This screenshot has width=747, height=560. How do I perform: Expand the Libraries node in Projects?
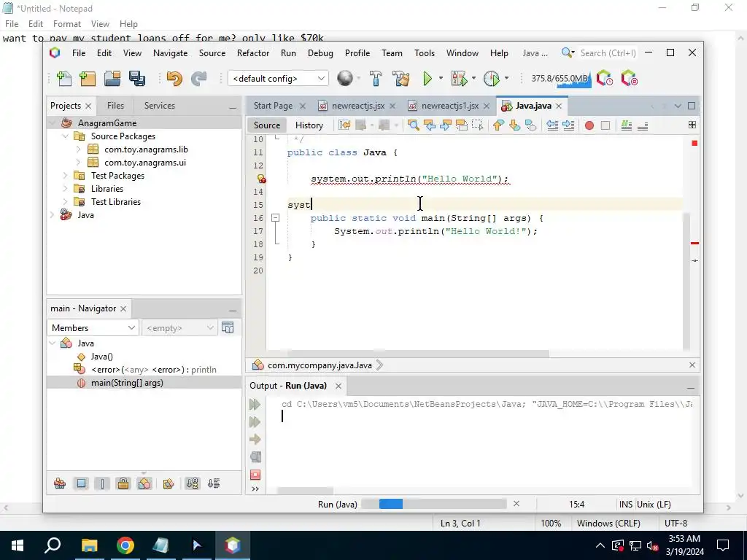[65, 189]
